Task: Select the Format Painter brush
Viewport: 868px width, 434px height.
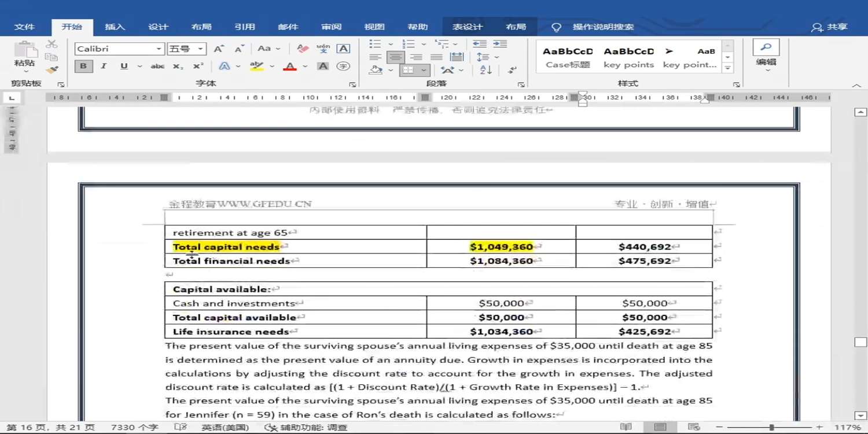Action: (52, 70)
